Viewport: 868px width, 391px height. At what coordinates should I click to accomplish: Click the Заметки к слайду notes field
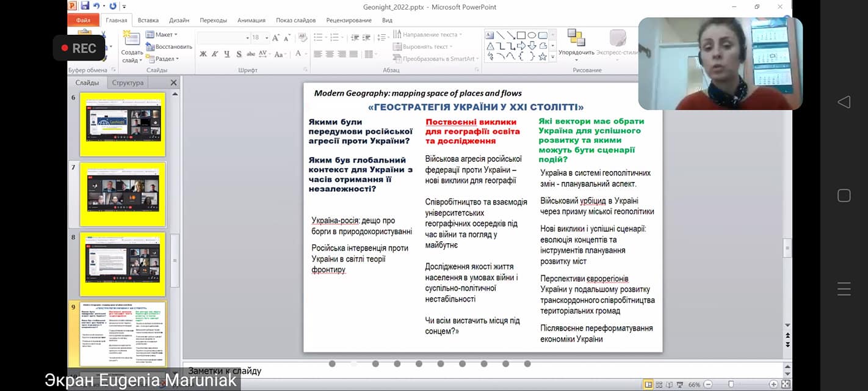(x=482, y=371)
